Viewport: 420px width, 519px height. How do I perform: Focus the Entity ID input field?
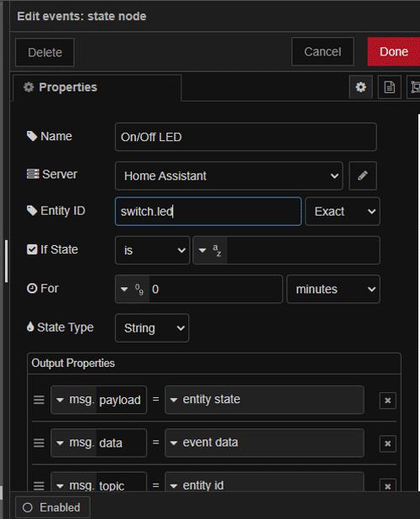pyautogui.click(x=208, y=212)
